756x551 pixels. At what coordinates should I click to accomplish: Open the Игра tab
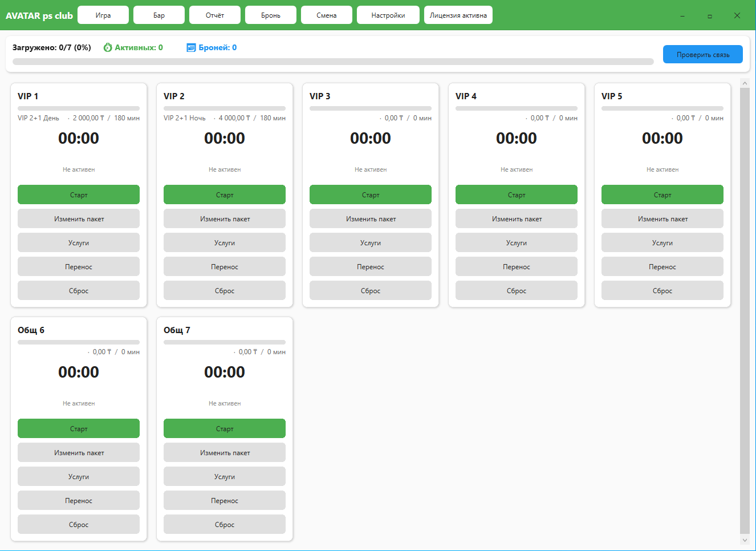tap(103, 15)
